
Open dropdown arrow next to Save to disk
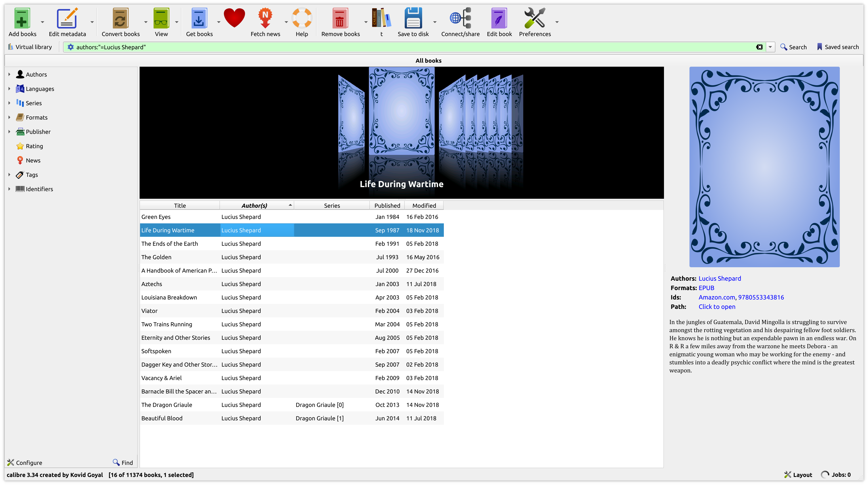pos(435,22)
